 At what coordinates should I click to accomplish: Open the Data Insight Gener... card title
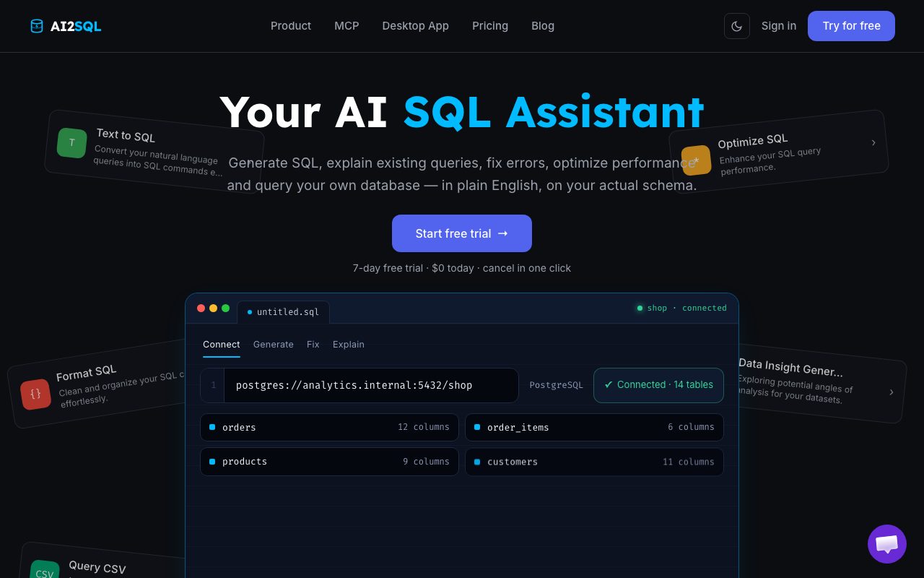tap(790, 367)
